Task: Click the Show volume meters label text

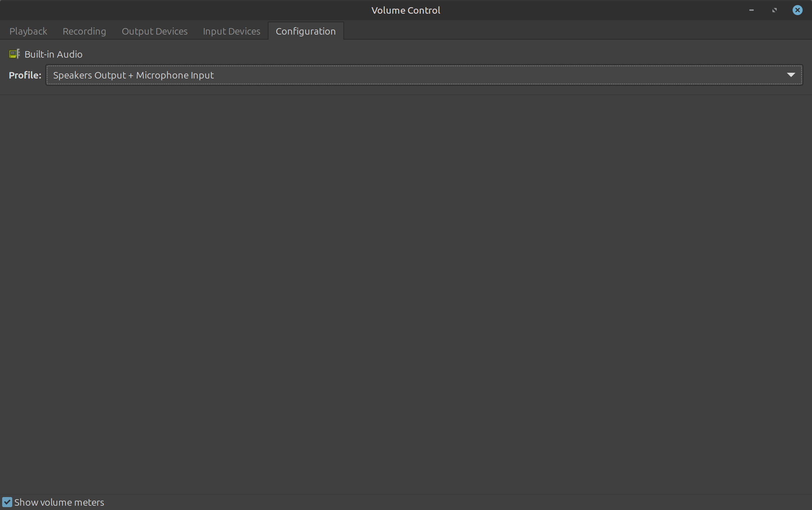Action: click(59, 502)
